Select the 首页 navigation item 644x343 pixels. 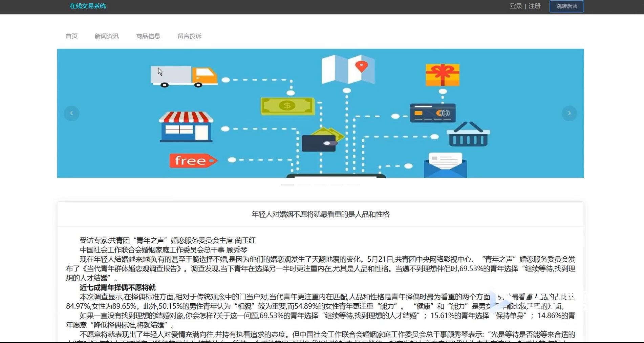[71, 36]
